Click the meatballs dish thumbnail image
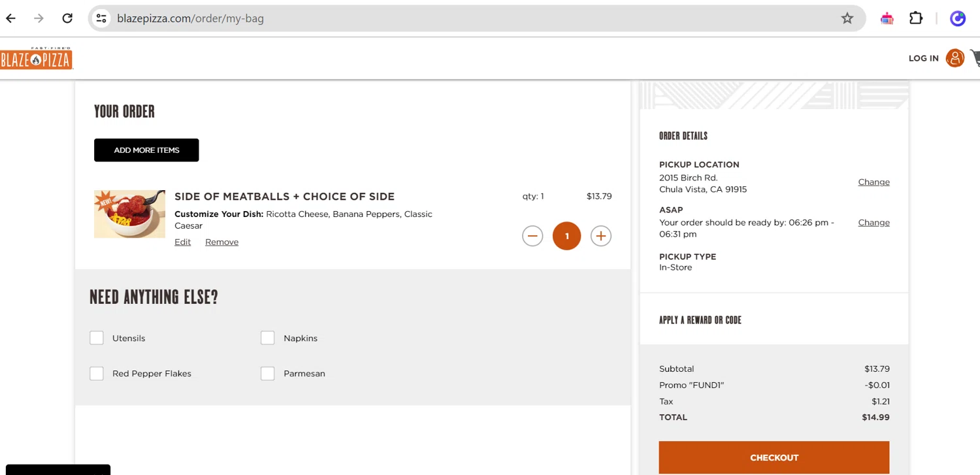980x475 pixels. 129,214
